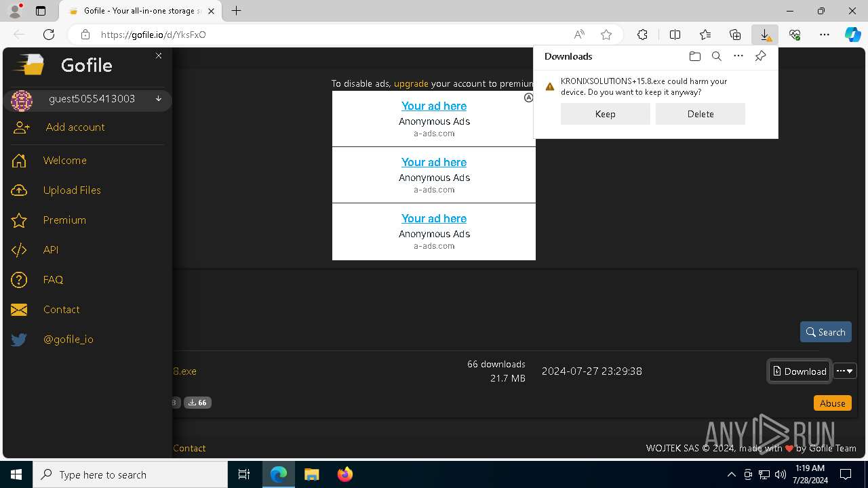Click Keep for the risky download

(606, 114)
